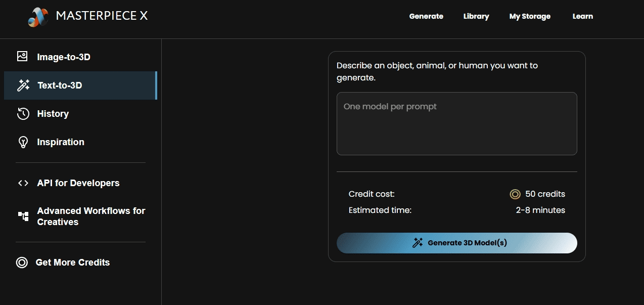
Task: Click the gold coin icon beside 50 credits
Action: (x=515, y=194)
